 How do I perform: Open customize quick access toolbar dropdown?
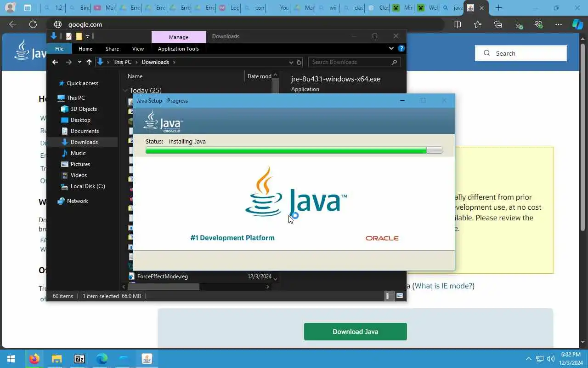87,36
